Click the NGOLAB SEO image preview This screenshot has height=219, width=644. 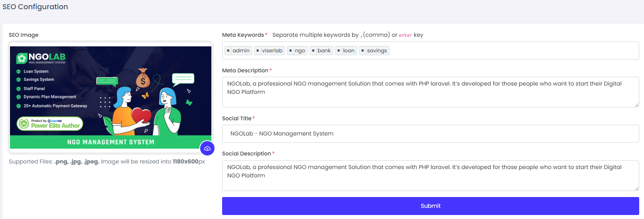click(x=111, y=97)
